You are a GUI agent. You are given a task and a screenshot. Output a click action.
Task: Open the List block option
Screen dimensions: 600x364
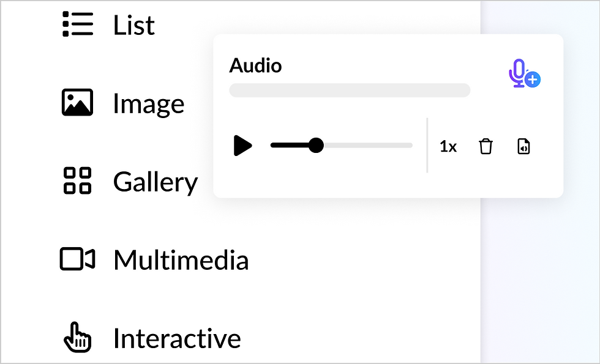click(134, 25)
